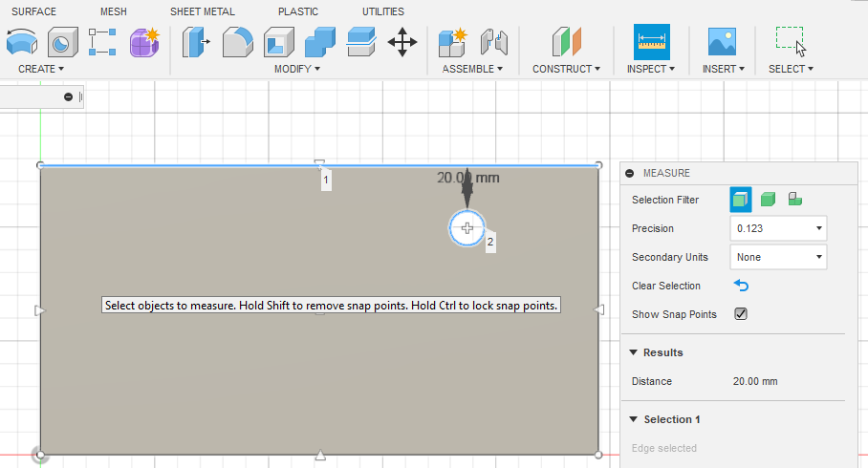Click the New Component assemble icon
This screenshot has width=868, height=468.
[451, 42]
